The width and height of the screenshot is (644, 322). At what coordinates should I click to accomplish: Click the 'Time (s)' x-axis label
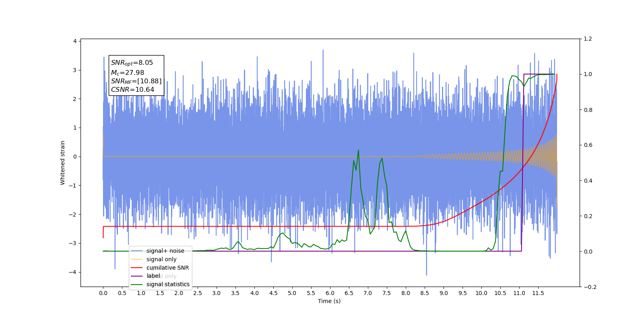coord(329,301)
